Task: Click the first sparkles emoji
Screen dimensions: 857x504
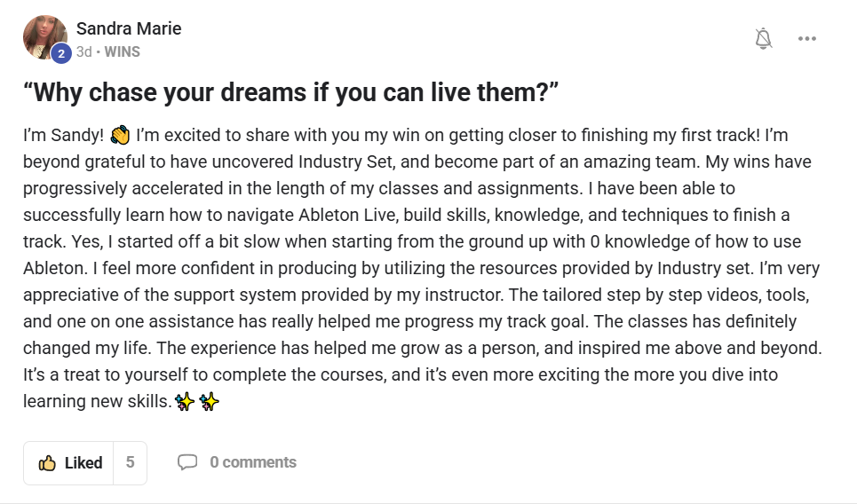Action: pos(185,402)
